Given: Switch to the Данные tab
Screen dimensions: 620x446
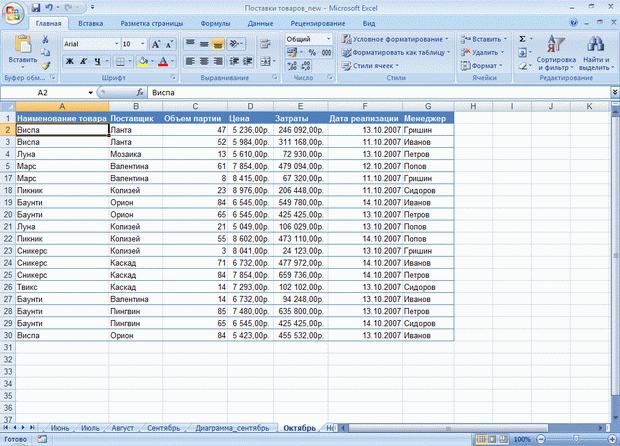Looking at the screenshot, I should pos(260,23).
